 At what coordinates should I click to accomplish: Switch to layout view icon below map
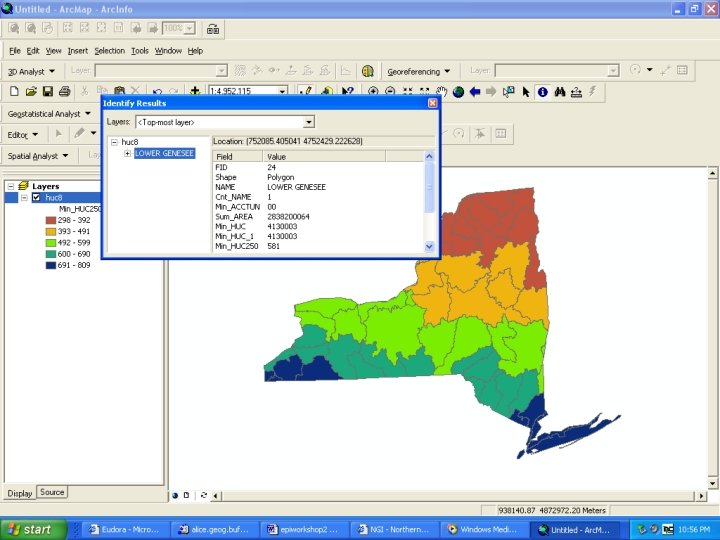click(x=186, y=495)
